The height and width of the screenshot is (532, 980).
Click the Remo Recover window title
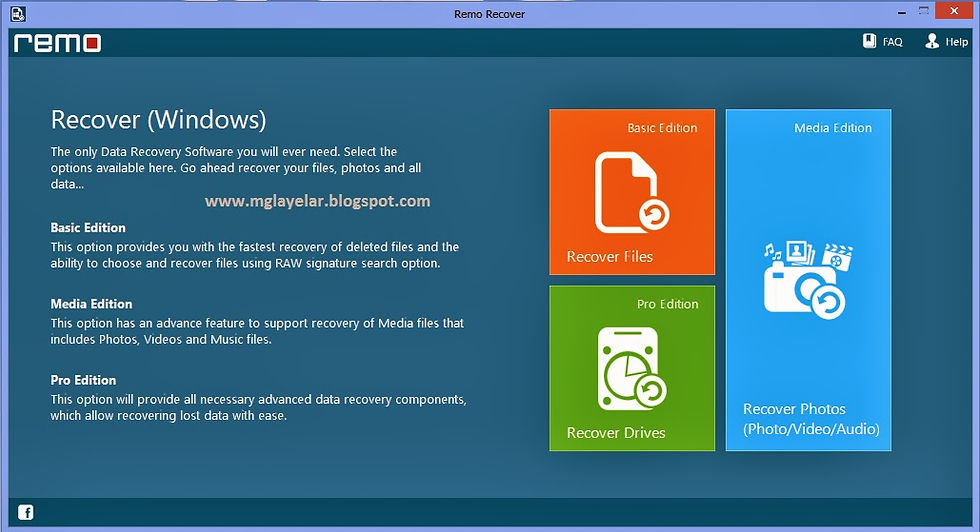click(489, 14)
